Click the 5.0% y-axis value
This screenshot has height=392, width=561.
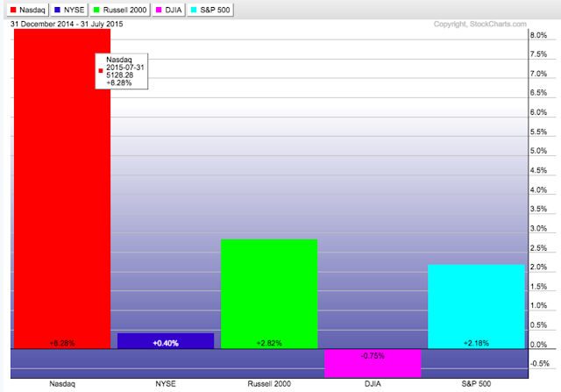click(x=538, y=151)
